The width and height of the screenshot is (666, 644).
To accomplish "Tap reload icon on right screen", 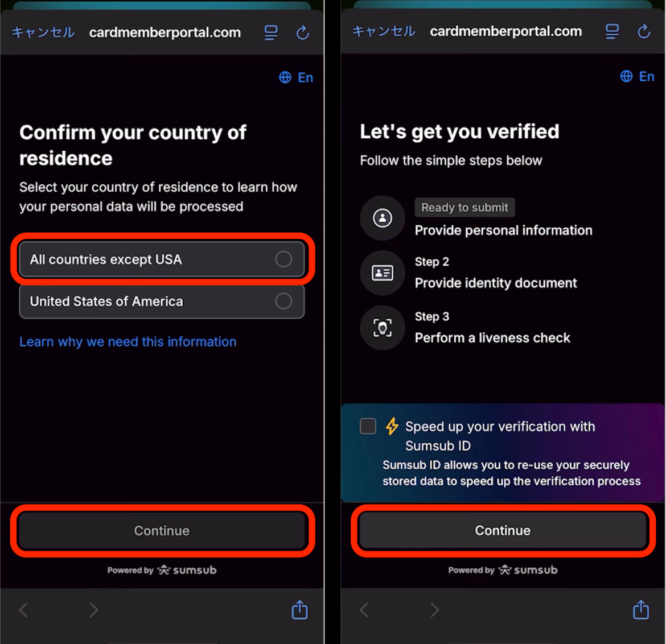I will (x=644, y=31).
